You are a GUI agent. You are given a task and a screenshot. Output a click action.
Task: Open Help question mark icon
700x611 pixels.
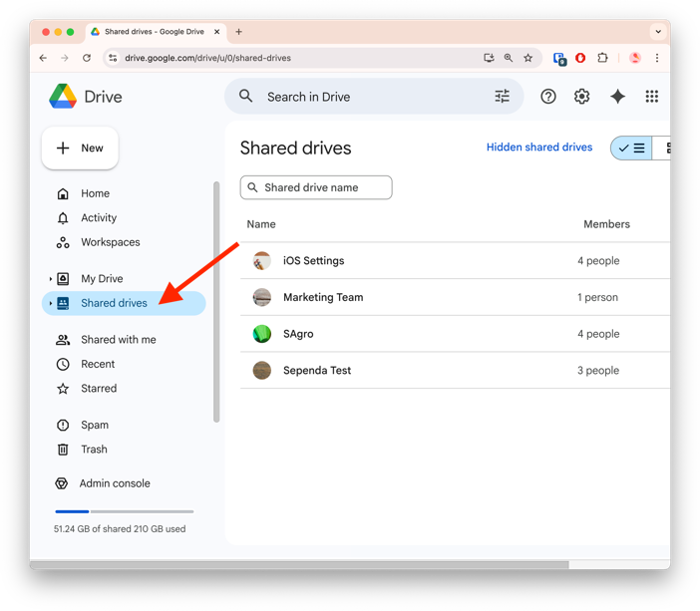[x=548, y=97]
